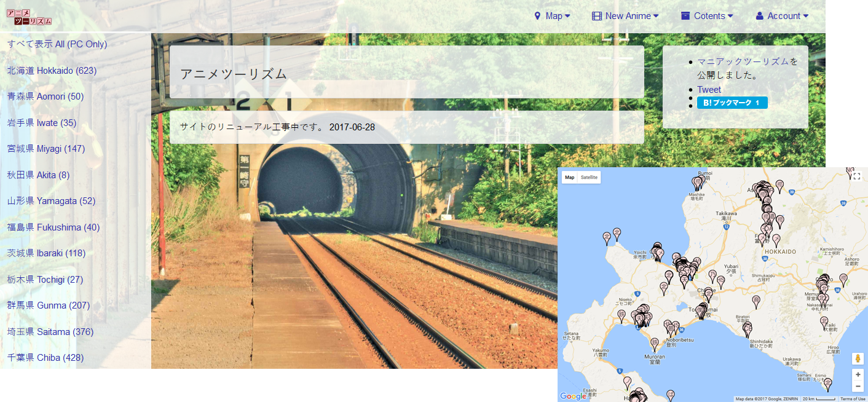Click the film icon beside New Anime

(x=596, y=16)
